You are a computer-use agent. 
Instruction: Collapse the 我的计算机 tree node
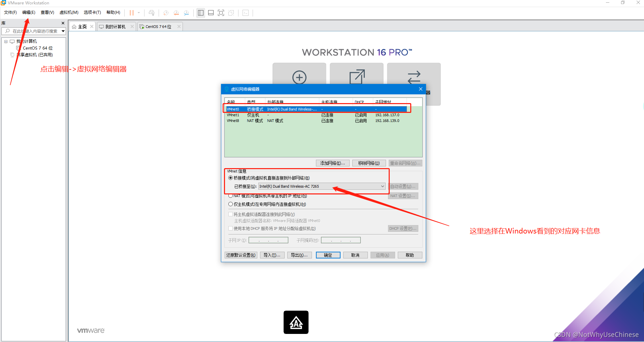(6, 41)
